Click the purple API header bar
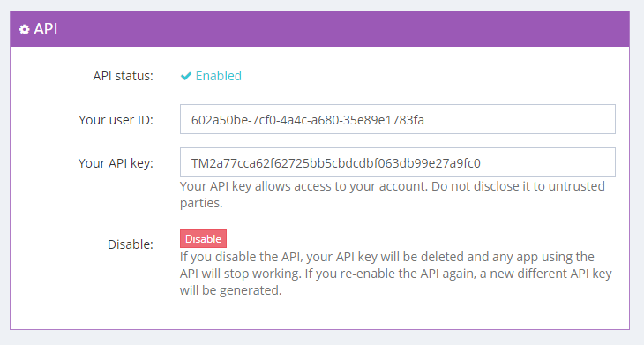The height and width of the screenshot is (345, 644). click(x=319, y=29)
